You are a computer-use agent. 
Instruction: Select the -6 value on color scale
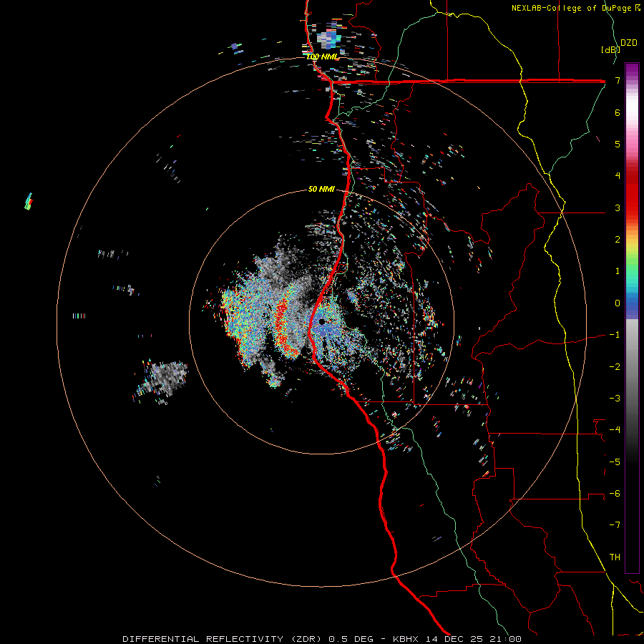tap(615, 493)
